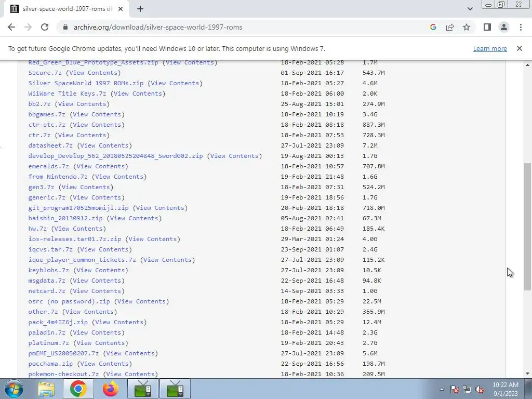Open Chrome three-dot menu
Image resolution: width=532 pixels, height=399 pixels.
coord(521,27)
